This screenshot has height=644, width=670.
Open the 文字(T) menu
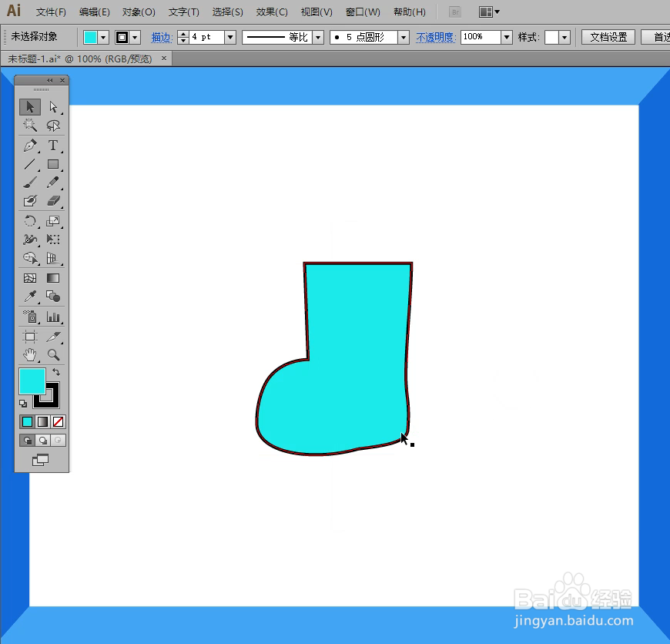point(184,12)
